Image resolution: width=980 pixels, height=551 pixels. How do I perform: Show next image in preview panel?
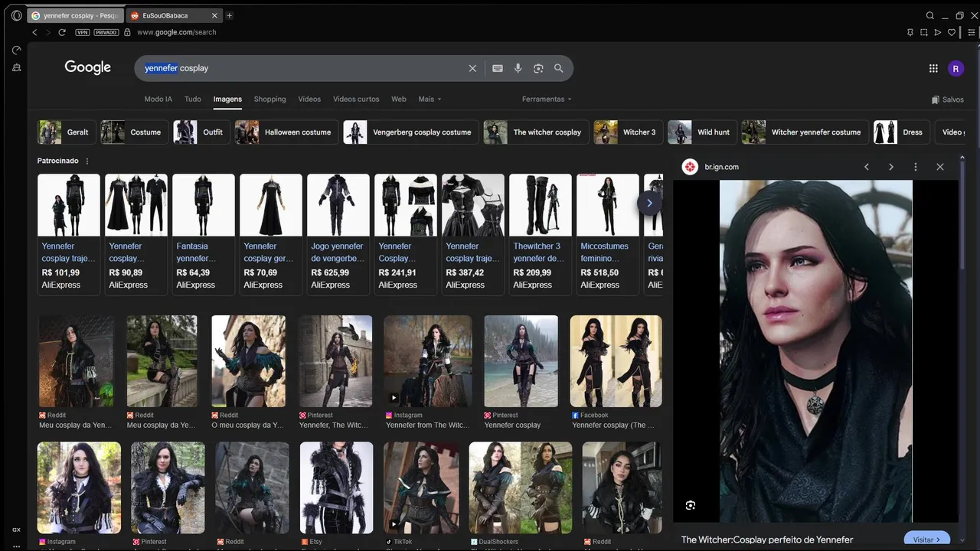tap(891, 167)
